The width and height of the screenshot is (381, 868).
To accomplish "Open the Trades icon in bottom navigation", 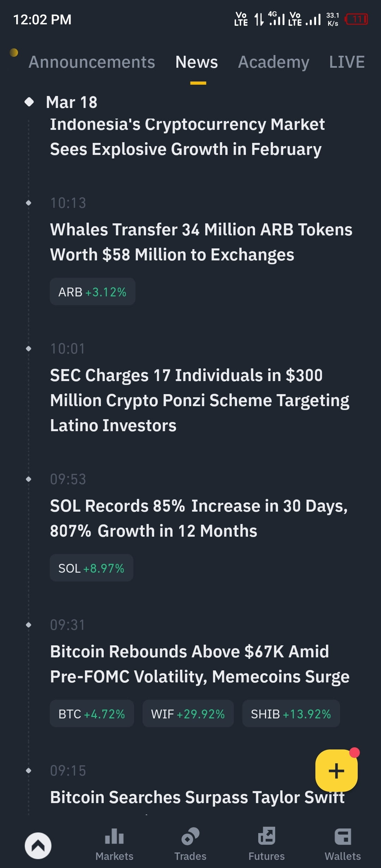I will (190, 836).
